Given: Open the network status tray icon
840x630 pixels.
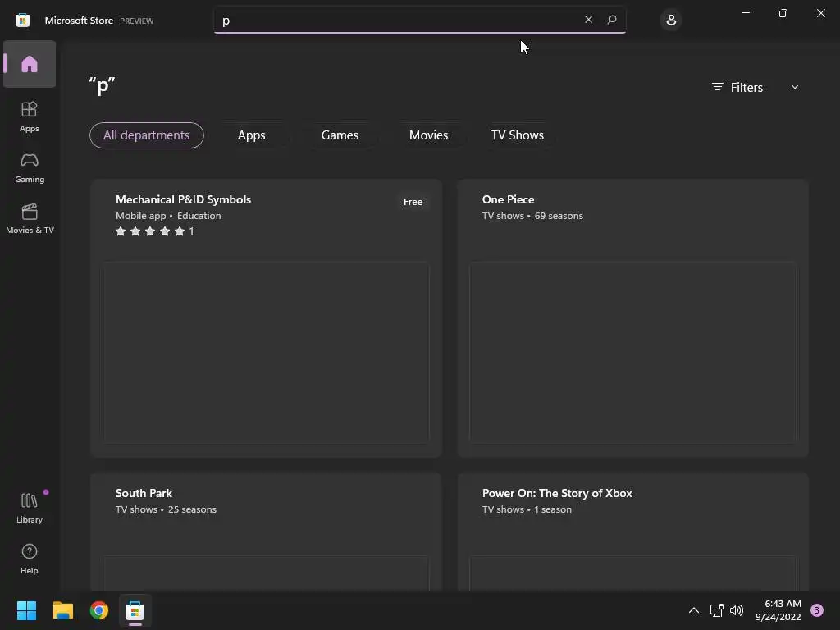Looking at the screenshot, I should pyautogui.click(x=716, y=610).
